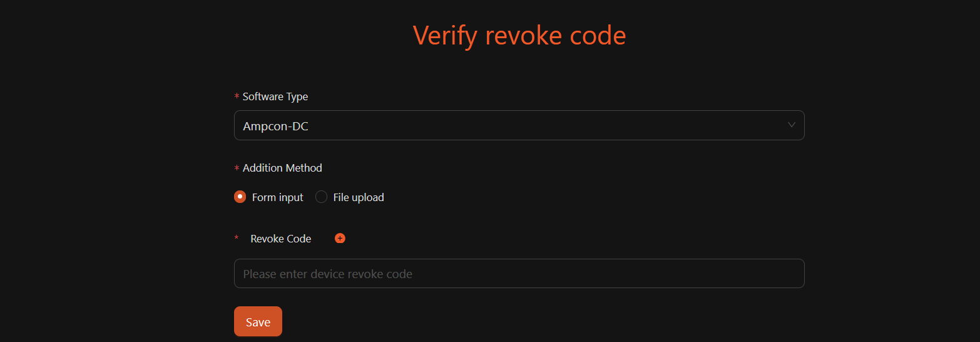Choose the File upload radio button
The height and width of the screenshot is (342, 980).
pyautogui.click(x=321, y=197)
